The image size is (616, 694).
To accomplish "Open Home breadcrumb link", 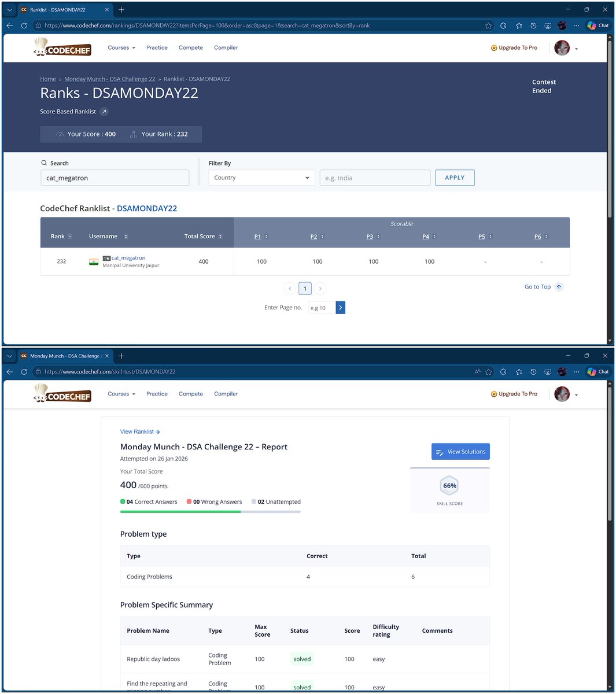I will (48, 79).
